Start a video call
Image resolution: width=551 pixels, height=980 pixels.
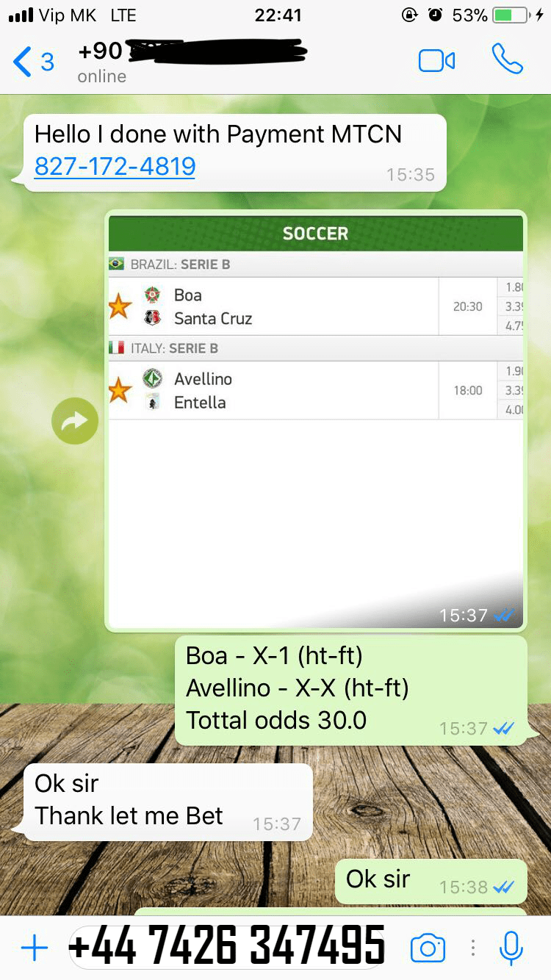[x=436, y=61]
